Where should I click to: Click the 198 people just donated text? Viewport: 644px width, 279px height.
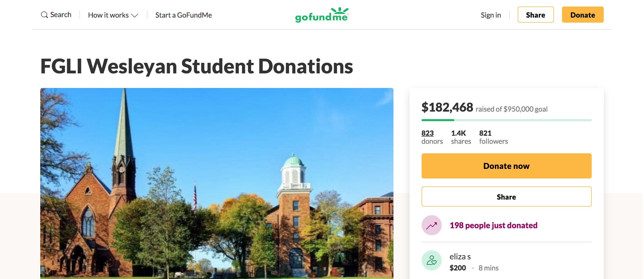[x=493, y=225]
